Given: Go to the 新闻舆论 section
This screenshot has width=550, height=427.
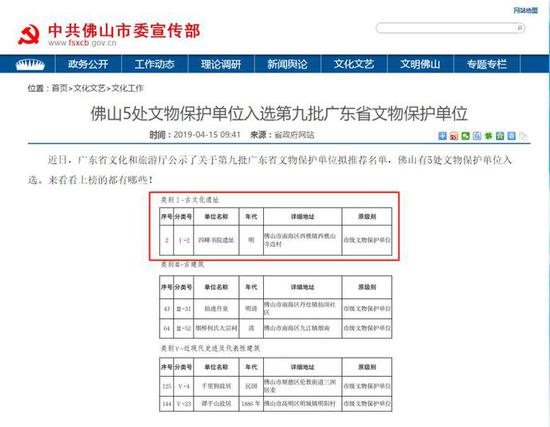Looking at the screenshot, I should (288, 64).
